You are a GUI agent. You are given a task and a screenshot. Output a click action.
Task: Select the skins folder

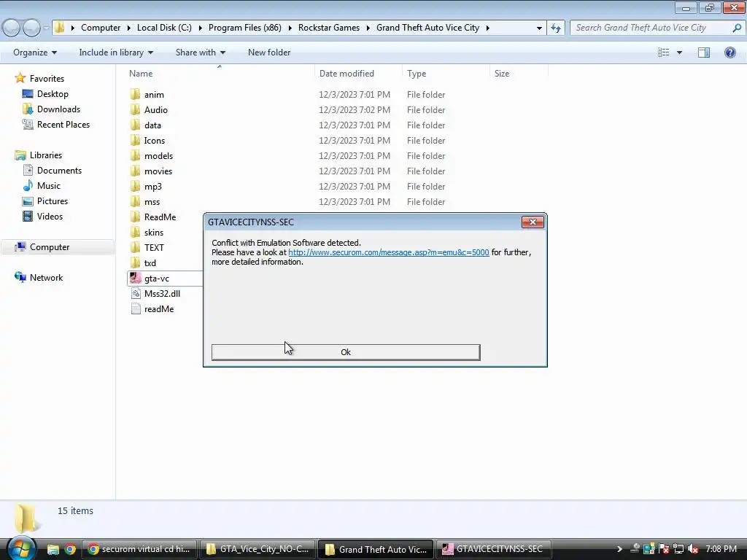click(x=154, y=233)
